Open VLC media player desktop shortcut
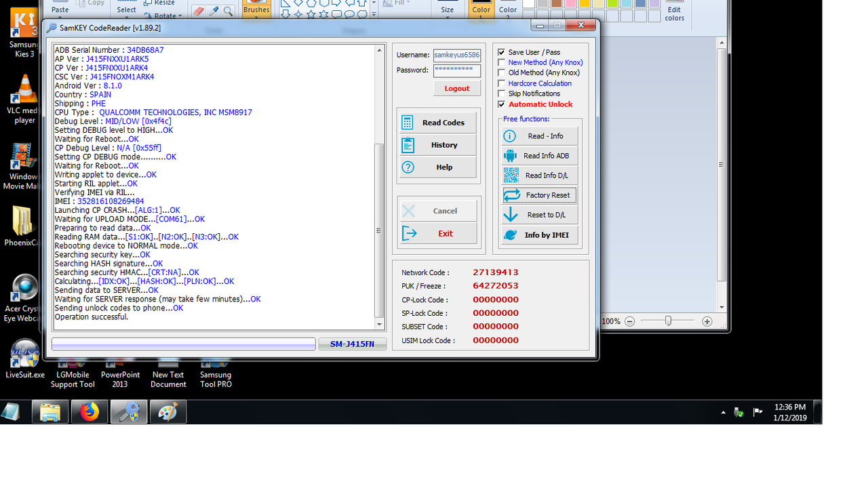This screenshot has height=488, width=868. coord(24,100)
